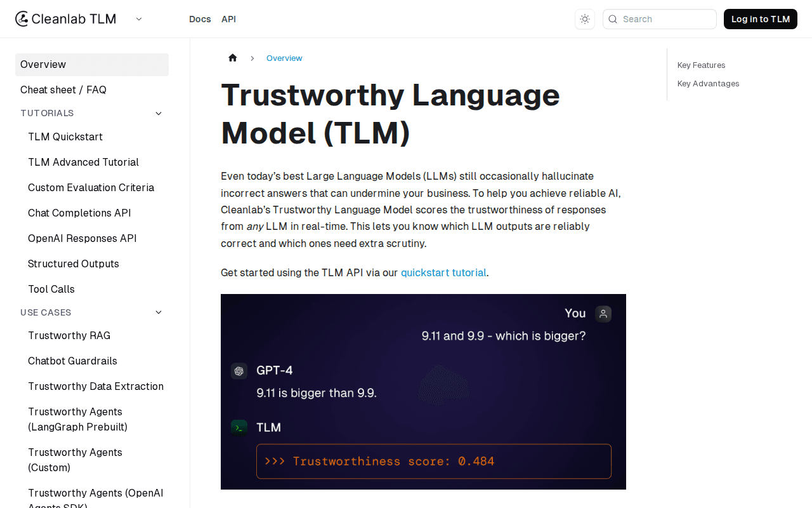
Task: Open OpenAI Responses API page
Action: pos(96,239)
